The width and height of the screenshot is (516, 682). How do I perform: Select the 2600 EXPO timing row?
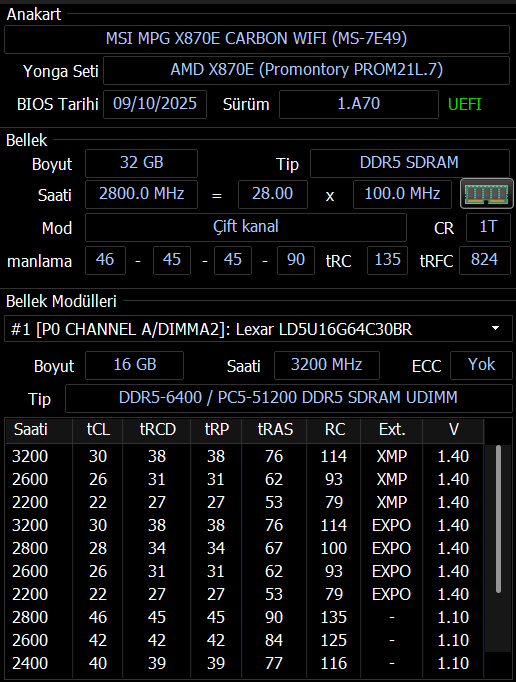click(245, 572)
